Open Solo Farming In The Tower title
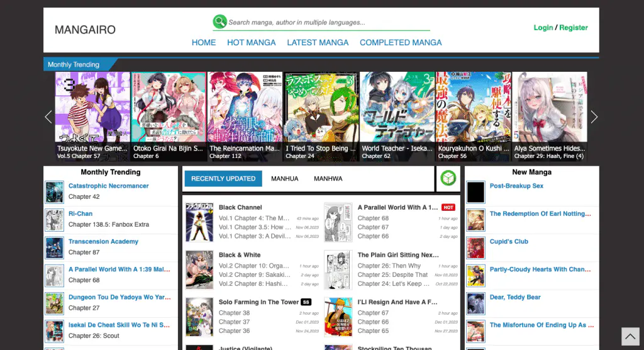Image resolution: width=644 pixels, height=350 pixels. click(x=258, y=302)
